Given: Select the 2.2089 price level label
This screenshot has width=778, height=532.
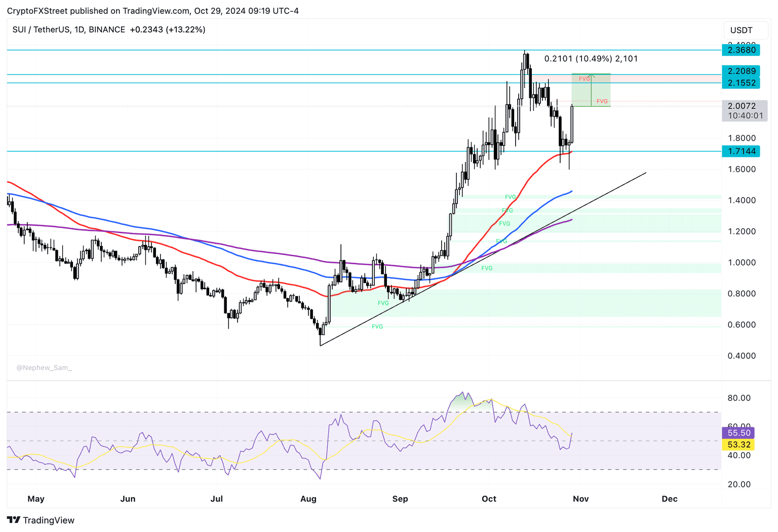Looking at the screenshot, I should [741, 71].
